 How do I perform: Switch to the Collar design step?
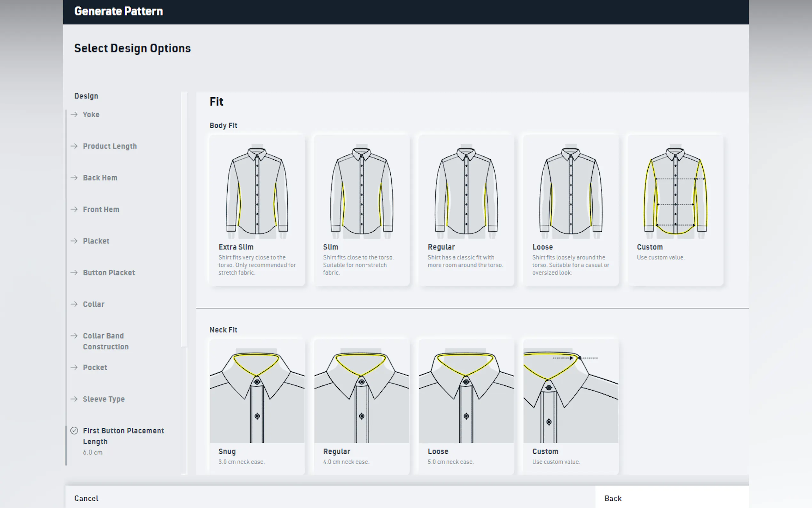(x=93, y=304)
